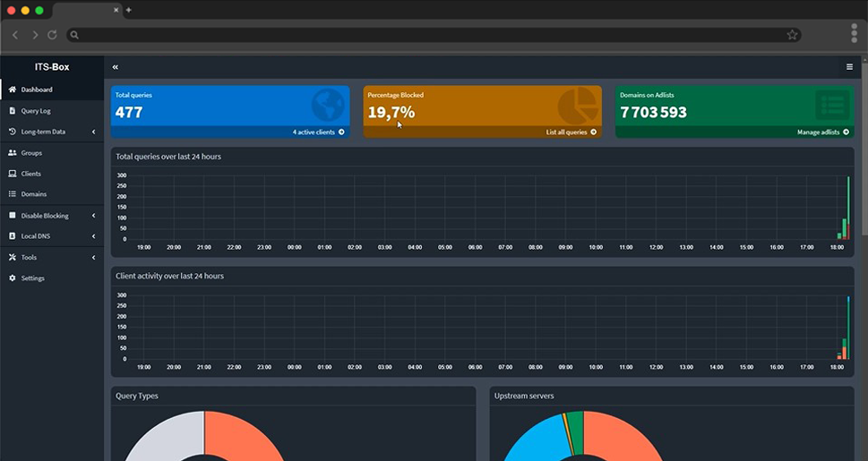The height and width of the screenshot is (461, 868).
Task: Close the current browser tab
Action: click(116, 10)
